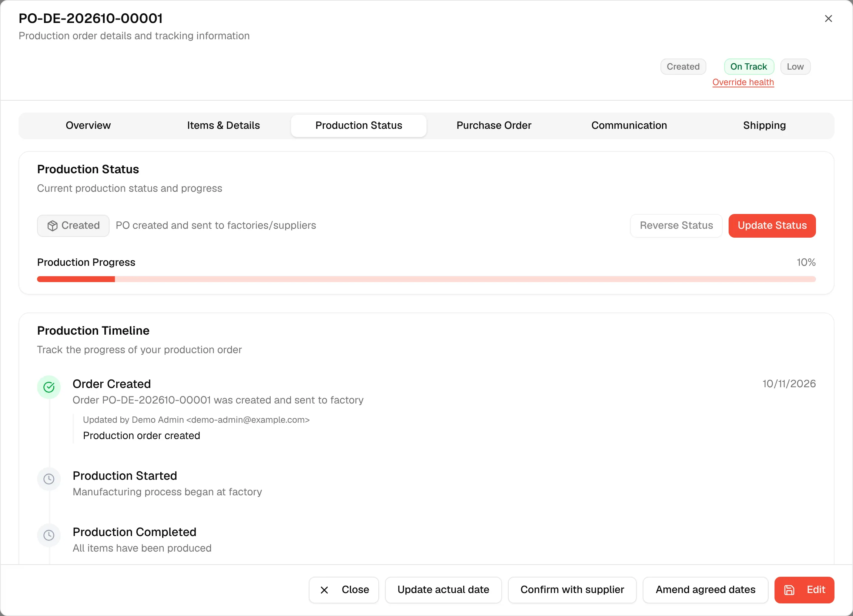
Task: Go to the Purchase Order tab
Action: (x=494, y=125)
